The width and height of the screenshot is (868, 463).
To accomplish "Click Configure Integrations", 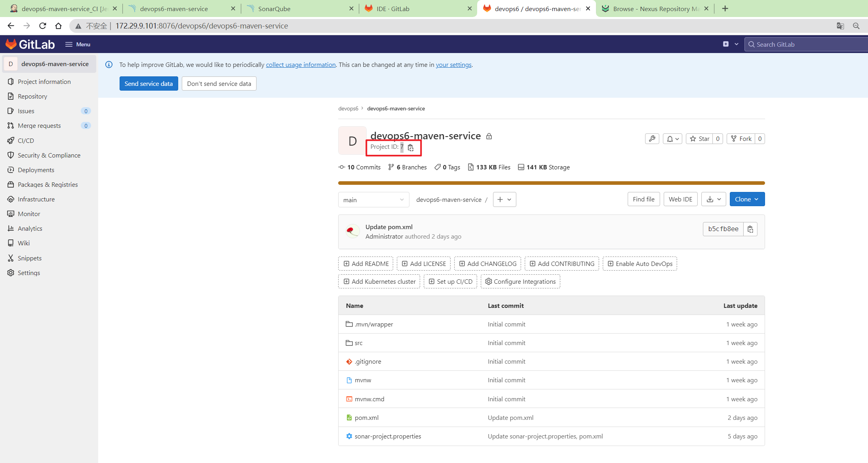I will click(x=520, y=281).
